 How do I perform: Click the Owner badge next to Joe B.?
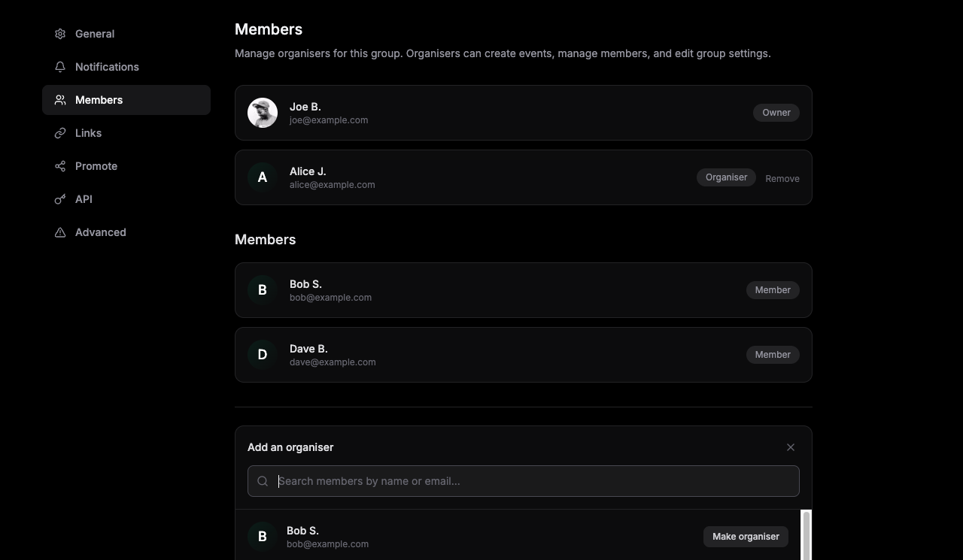(776, 113)
